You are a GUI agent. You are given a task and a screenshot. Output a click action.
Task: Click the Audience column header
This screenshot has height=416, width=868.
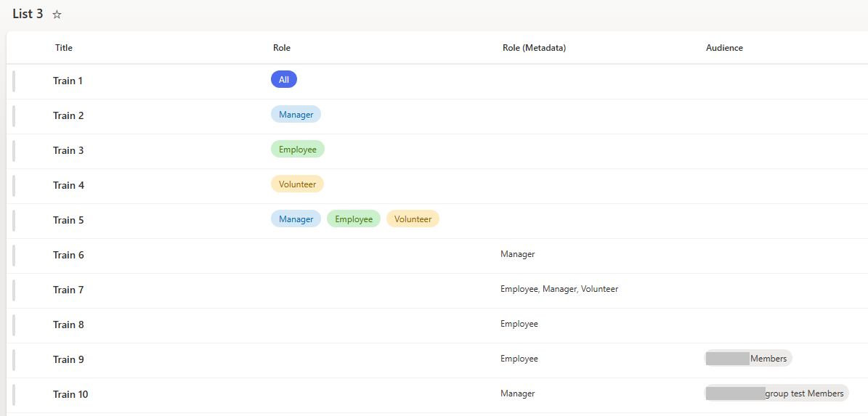(x=725, y=48)
